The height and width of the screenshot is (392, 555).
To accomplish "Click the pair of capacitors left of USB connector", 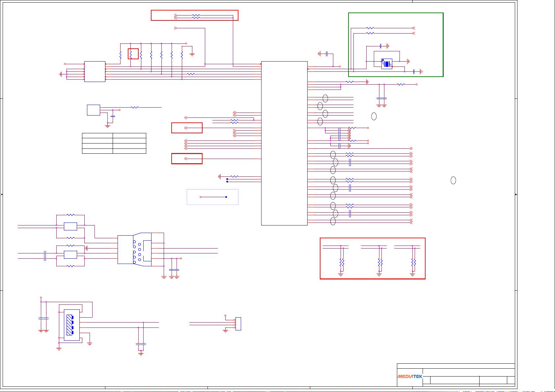I will coord(43,319).
